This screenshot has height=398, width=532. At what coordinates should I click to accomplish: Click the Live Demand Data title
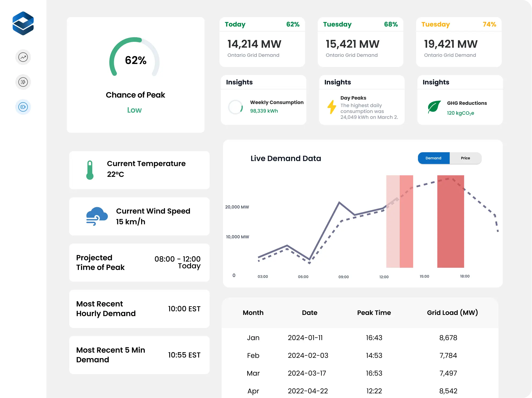coord(286,158)
